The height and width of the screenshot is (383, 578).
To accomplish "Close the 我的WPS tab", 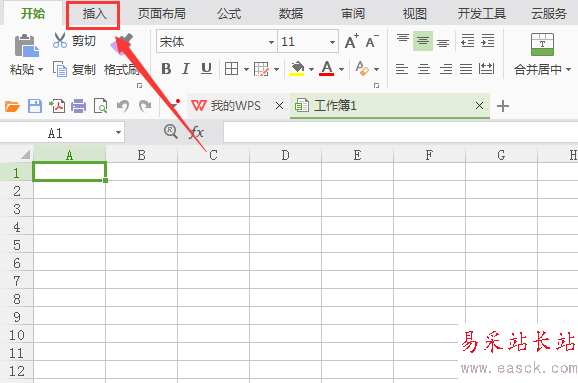I will (x=279, y=106).
